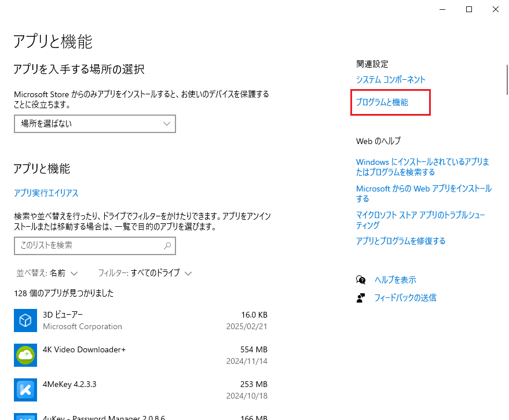The height and width of the screenshot is (420, 509).
Task: Click the Web のヘルプ heading
Action: coord(378,141)
